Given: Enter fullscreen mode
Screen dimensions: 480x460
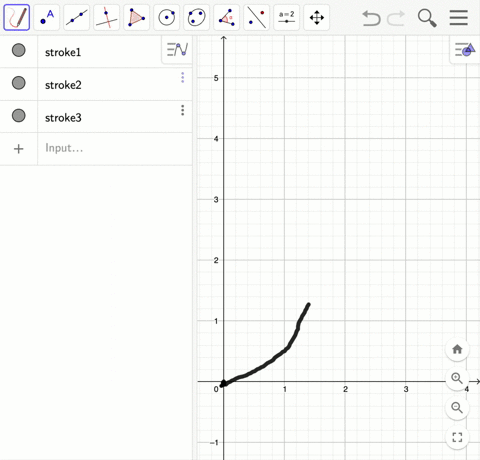Looking at the screenshot, I should point(457,437).
